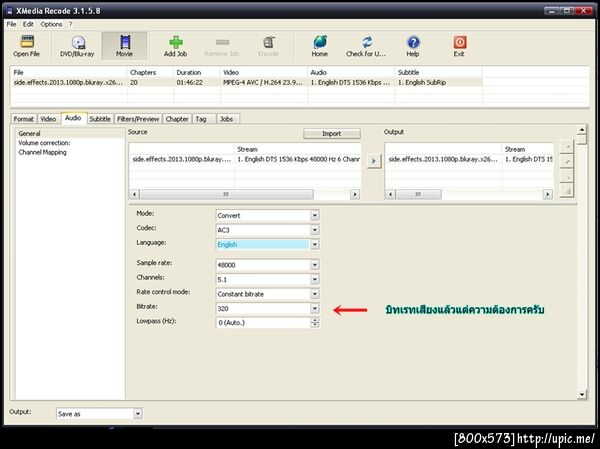Open the ? menu
This screenshot has width=600, height=449.
pos(70,24)
